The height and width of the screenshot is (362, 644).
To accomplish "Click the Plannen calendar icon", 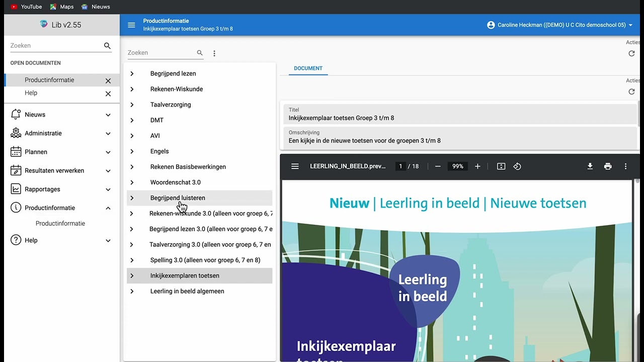I will 16,152.
